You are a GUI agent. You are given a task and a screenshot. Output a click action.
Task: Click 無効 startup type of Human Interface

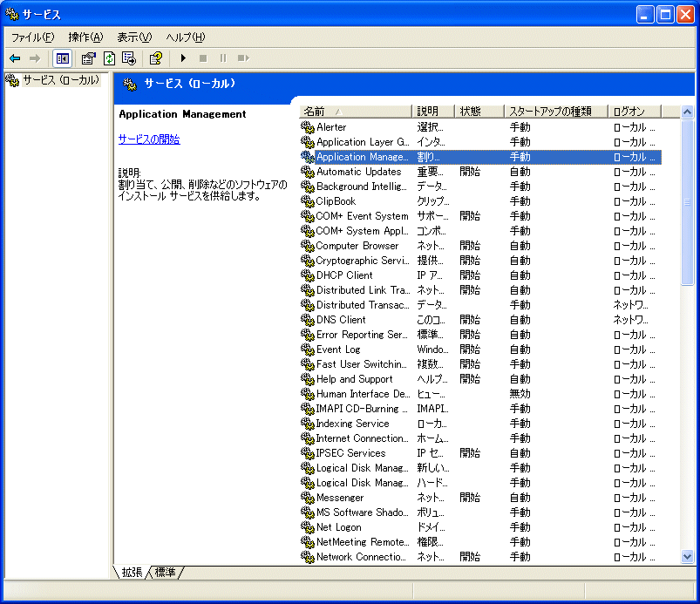coord(520,394)
